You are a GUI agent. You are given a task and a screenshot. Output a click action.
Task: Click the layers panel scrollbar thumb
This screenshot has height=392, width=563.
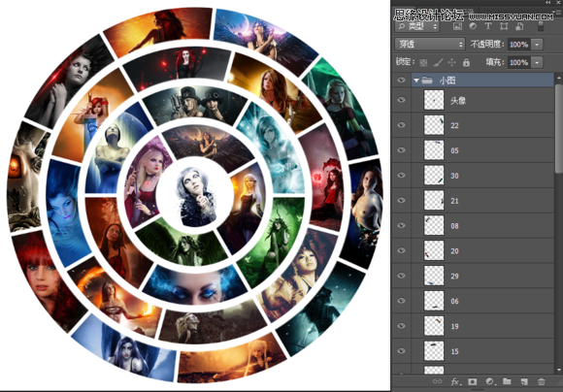click(x=559, y=129)
